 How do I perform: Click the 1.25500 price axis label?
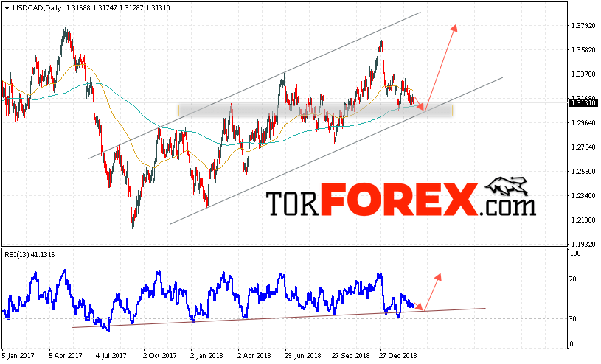point(583,171)
